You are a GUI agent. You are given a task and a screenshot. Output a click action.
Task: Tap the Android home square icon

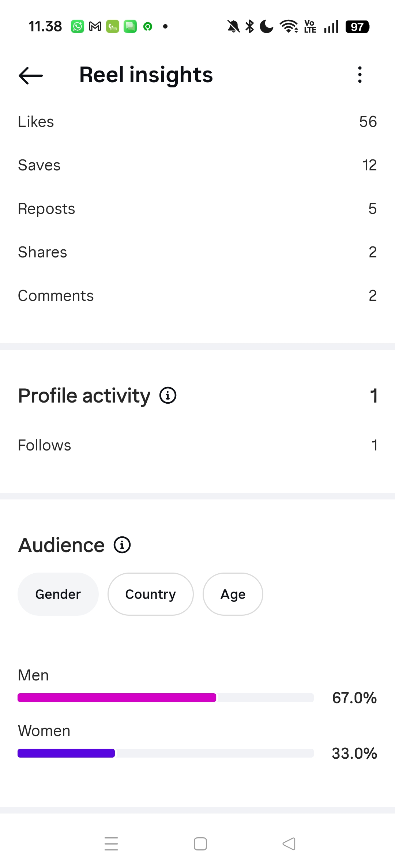(200, 844)
